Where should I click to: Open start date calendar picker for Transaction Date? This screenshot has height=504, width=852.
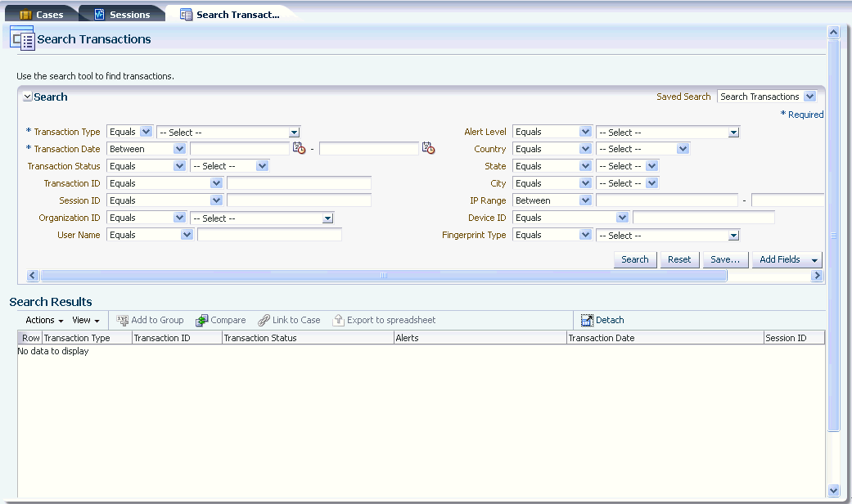(x=299, y=148)
